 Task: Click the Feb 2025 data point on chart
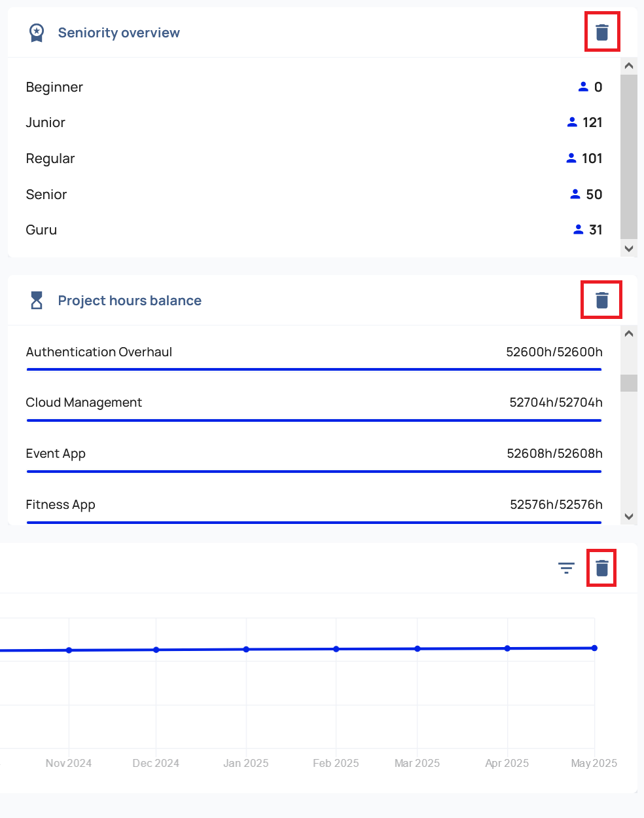336,649
